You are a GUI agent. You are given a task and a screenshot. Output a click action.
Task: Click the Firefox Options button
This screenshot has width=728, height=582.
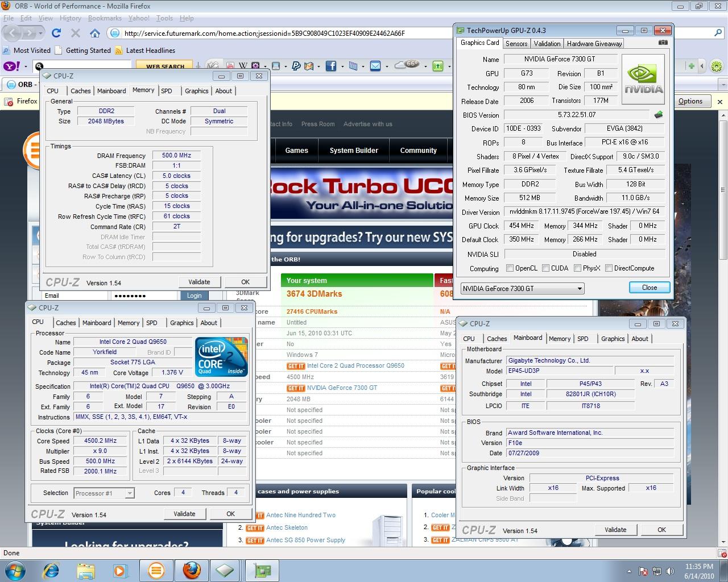click(690, 101)
